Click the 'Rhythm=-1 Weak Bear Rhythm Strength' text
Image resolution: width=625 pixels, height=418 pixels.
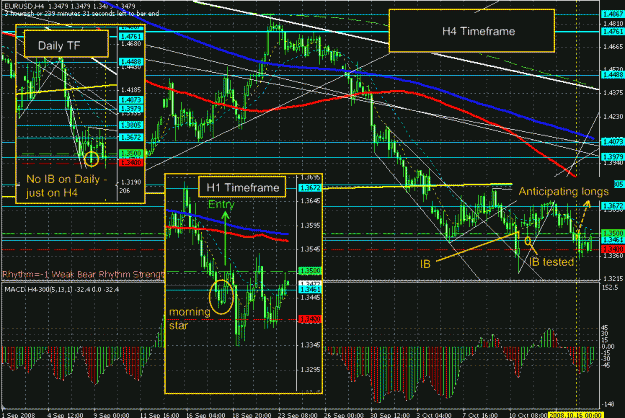(83, 274)
